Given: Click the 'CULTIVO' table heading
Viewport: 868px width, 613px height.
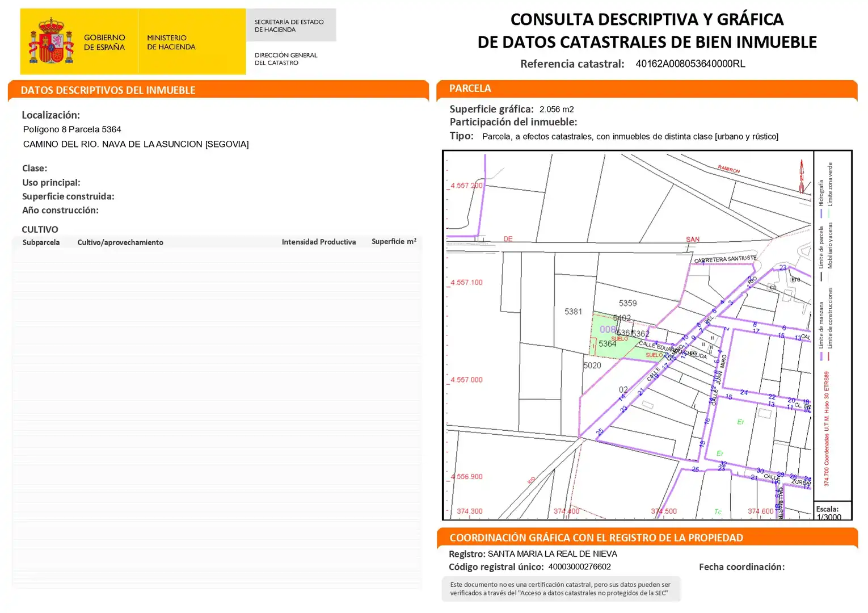Looking at the screenshot, I should tap(40, 229).
